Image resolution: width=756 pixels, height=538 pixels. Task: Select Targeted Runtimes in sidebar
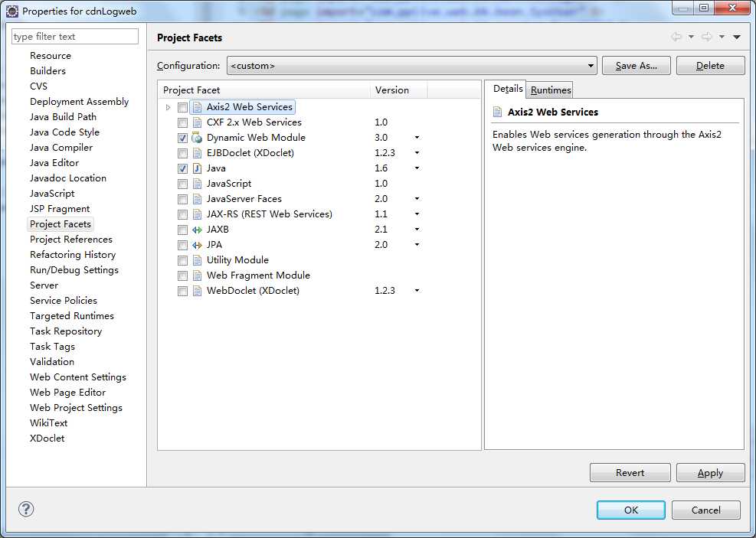(72, 316)
